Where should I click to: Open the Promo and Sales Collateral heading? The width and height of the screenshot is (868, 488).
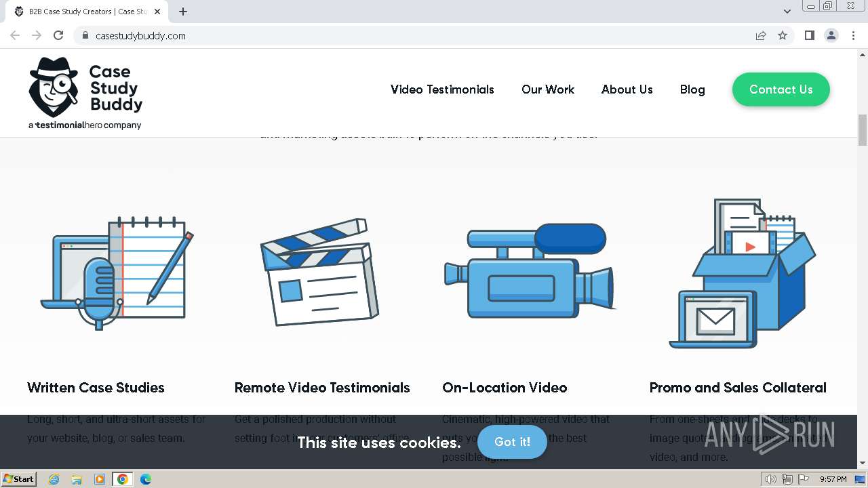[738, 388]
